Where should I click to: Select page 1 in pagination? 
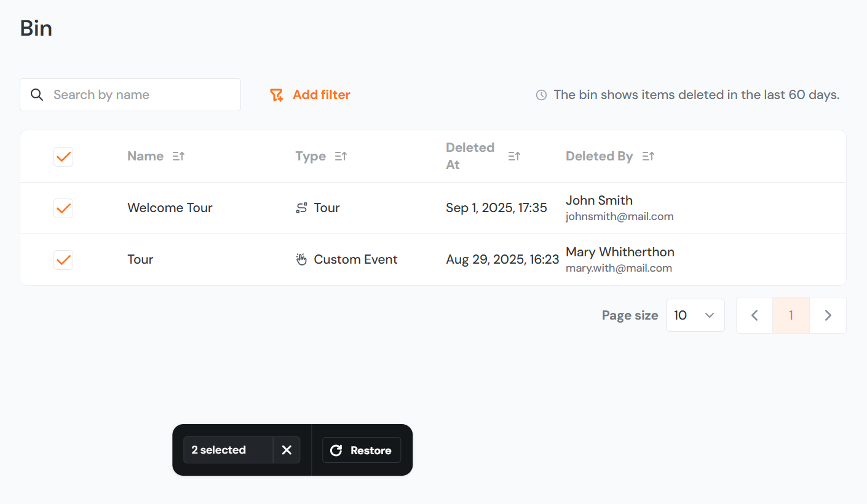[x=791, y=315]
